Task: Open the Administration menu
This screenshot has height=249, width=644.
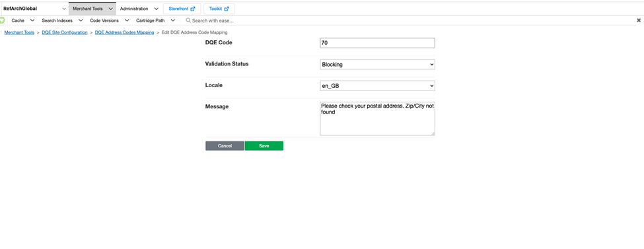Action: (x=139, y=9)
